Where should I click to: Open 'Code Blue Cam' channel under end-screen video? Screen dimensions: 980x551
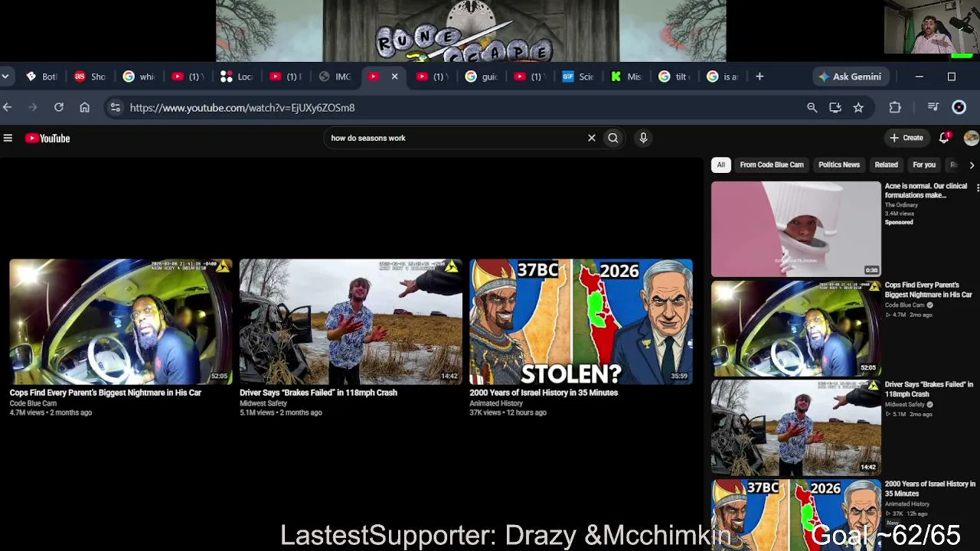point(33,403)
